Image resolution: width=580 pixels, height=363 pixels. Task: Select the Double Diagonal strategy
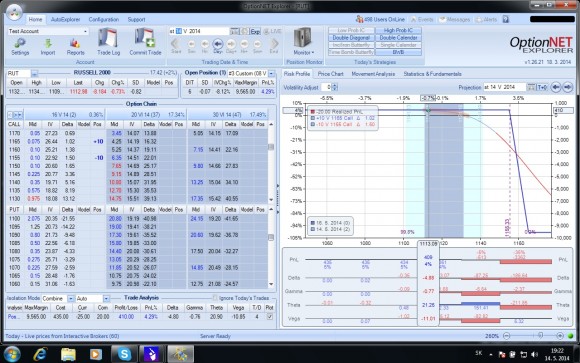point(351,38)
